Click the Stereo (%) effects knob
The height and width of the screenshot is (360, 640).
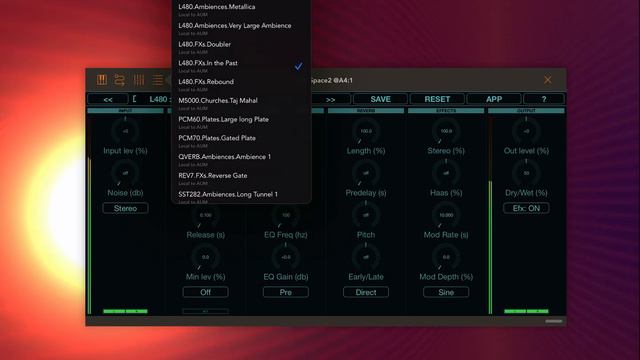446,131
